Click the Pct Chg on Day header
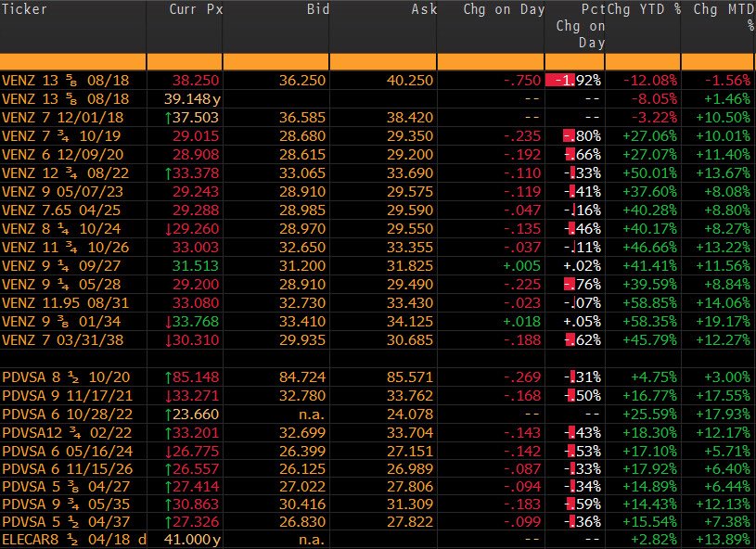Screen dimensions: 756x549 coord(581,26)
